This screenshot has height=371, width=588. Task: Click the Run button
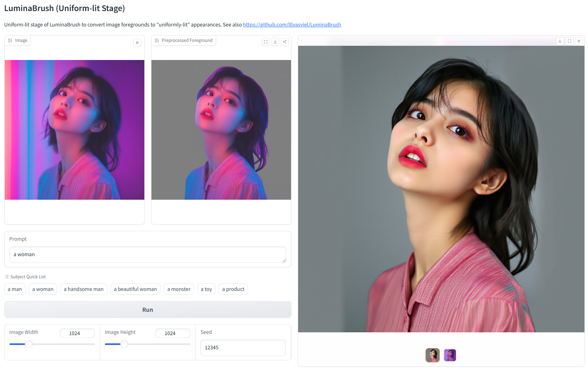pyautogui.click(x=148, y=310)
